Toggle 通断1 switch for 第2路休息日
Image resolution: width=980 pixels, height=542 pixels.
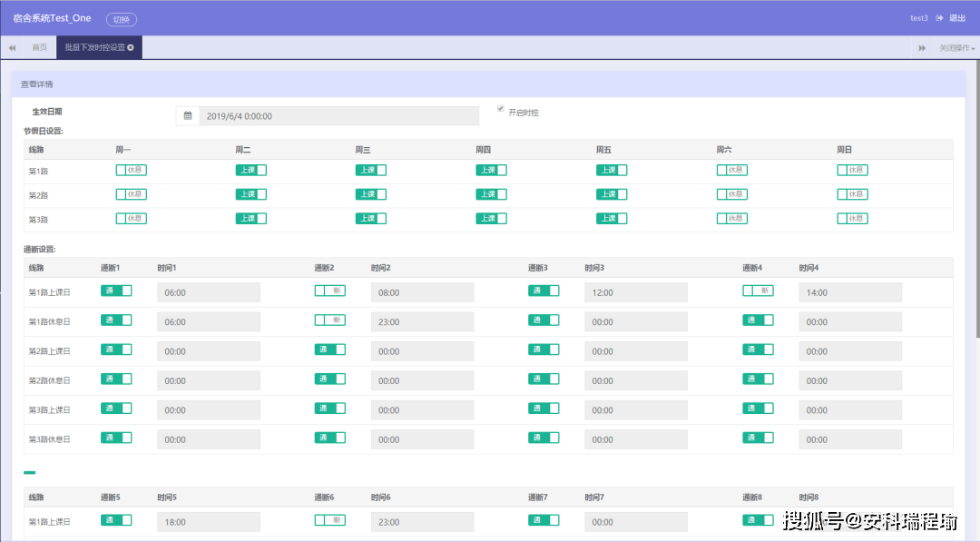(116, 379)
